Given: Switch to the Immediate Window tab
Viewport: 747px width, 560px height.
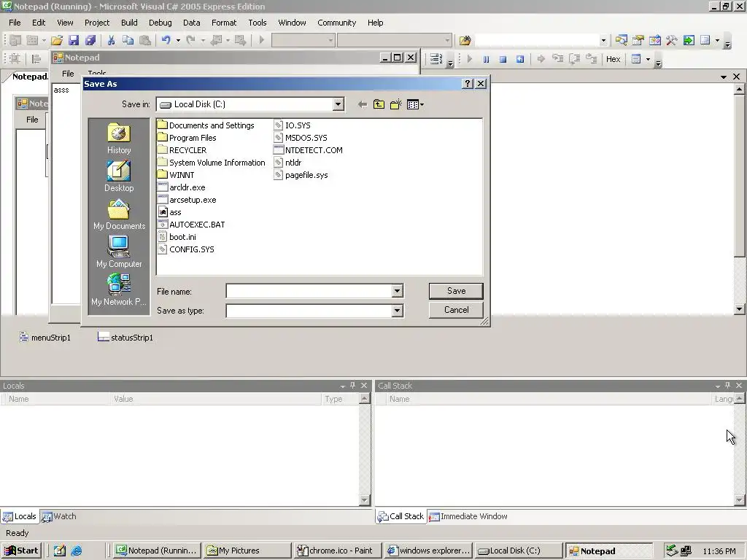Looking at the screenshot, I should point(468,516).
